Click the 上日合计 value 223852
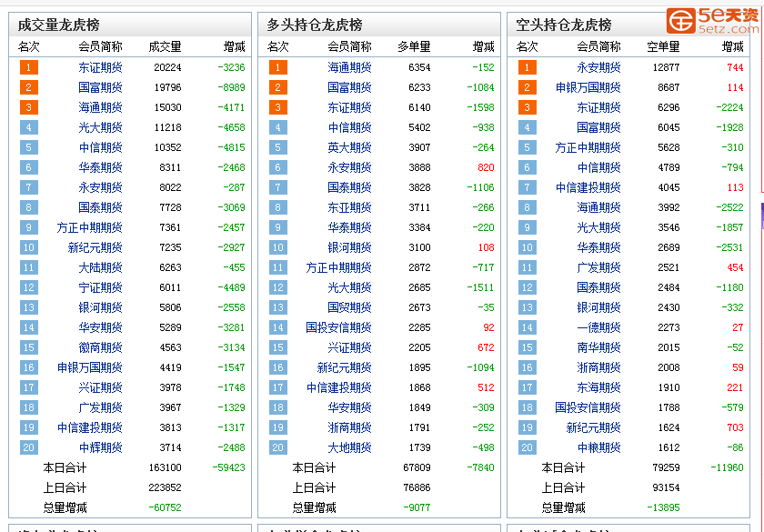The height and width of the screenshot is (532, 764). click(165, 487)
